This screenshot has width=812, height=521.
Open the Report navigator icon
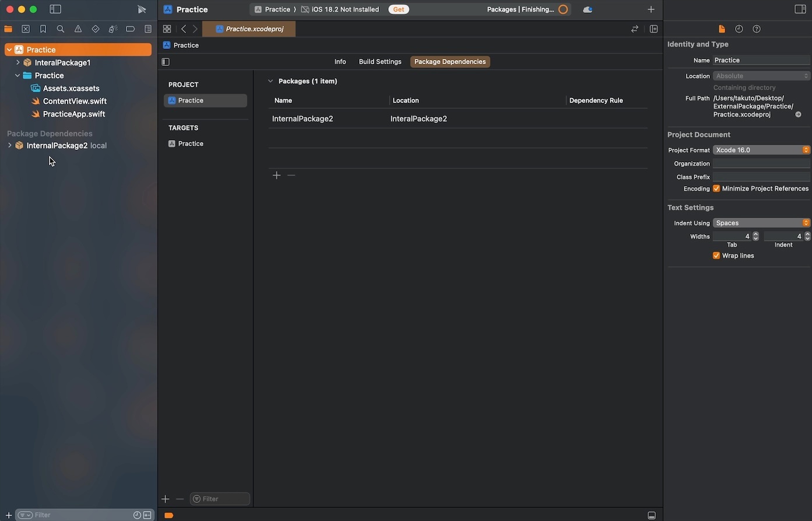pos(148,29)
